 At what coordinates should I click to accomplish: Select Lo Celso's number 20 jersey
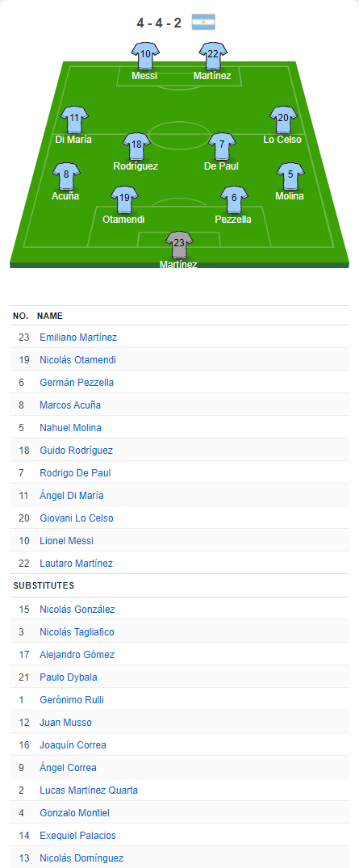click(x=283, y=120)
